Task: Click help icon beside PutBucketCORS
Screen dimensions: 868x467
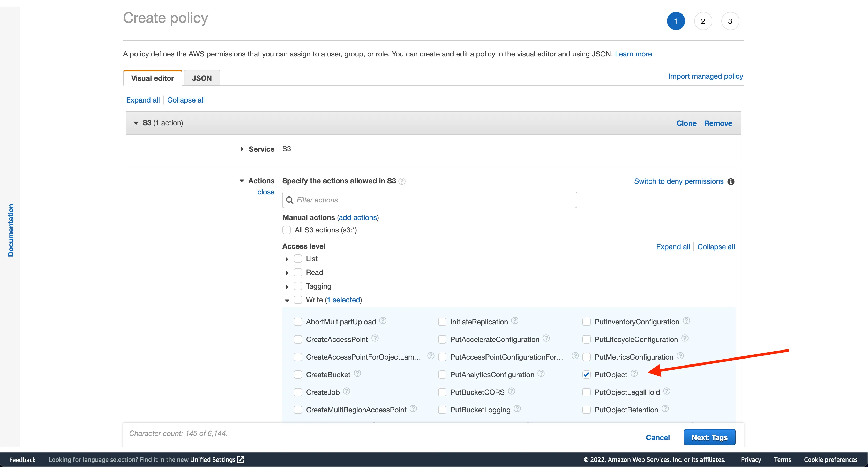Action: point(511,391)
